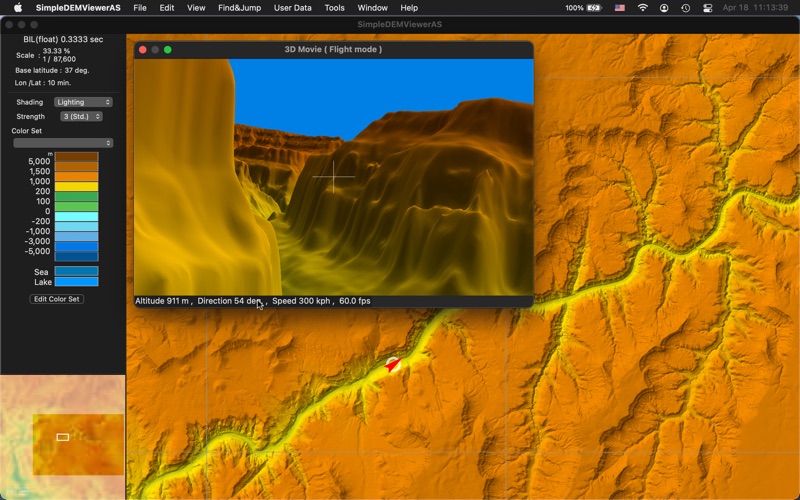Click the battery status icon
Screen dimensions: 800x500
coord(594,8)
